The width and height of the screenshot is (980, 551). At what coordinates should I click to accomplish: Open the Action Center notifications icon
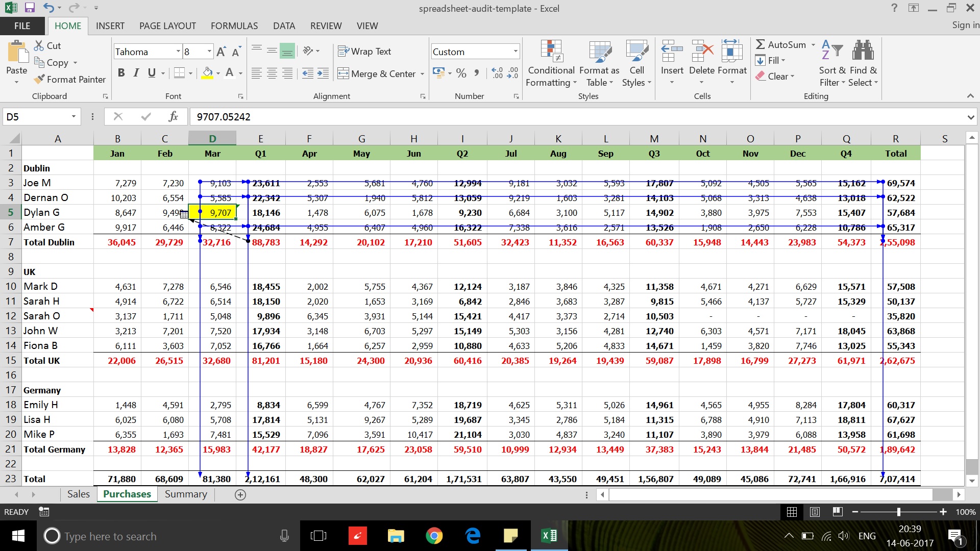(955, 537)
